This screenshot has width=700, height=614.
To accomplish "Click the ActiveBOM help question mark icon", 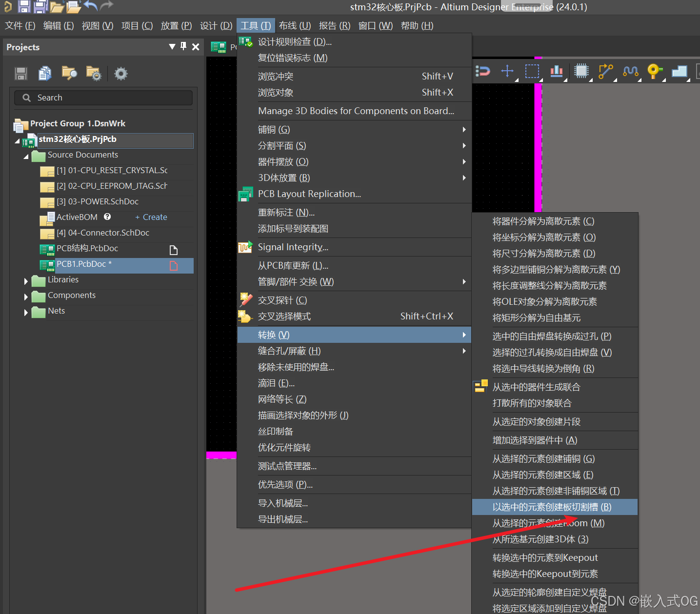I will (x=107, y=217).
